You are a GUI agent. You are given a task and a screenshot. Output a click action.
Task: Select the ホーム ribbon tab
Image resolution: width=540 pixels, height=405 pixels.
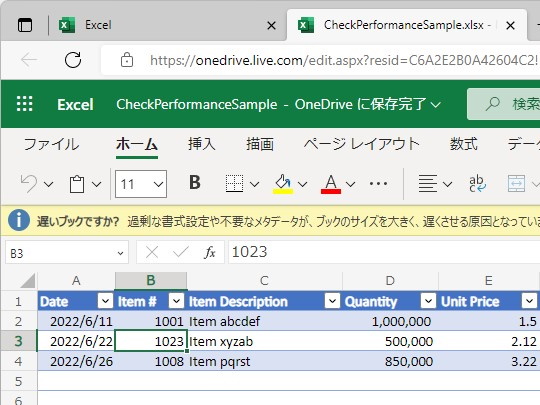(x=137, y=144)
